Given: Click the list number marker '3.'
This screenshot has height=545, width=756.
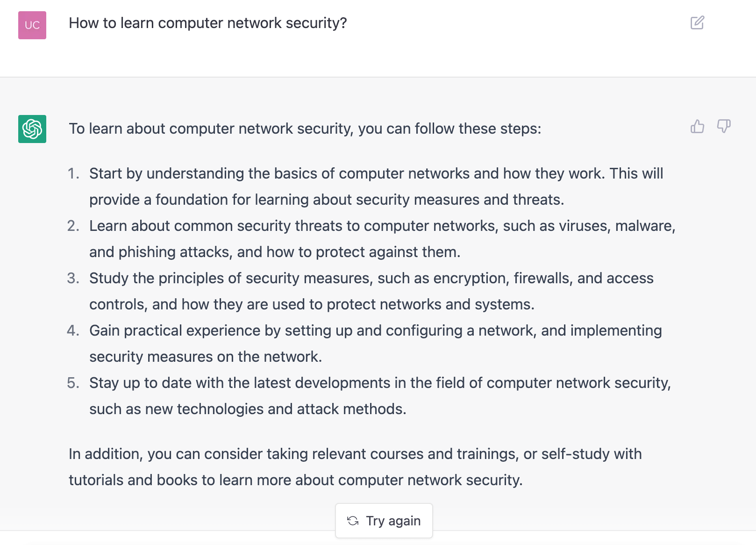Looking at the screenshot, I should point(73,278).
